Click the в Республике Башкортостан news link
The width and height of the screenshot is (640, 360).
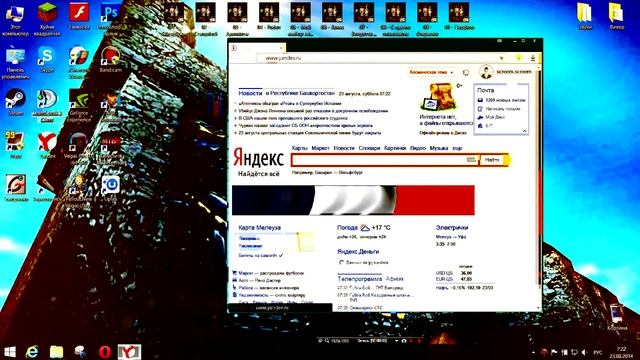coord(300,93)
